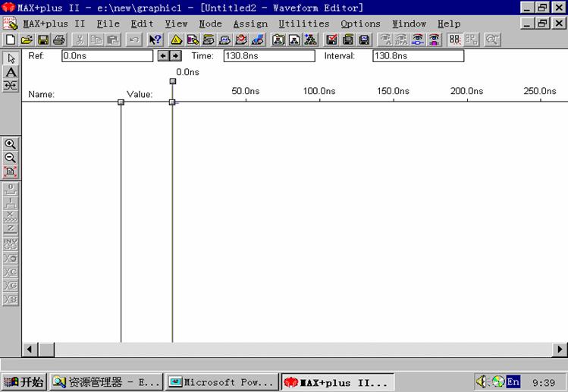Click the INV invert waveform button
The width and height of the screenshot is (568, 392).
tap(11, 244)
